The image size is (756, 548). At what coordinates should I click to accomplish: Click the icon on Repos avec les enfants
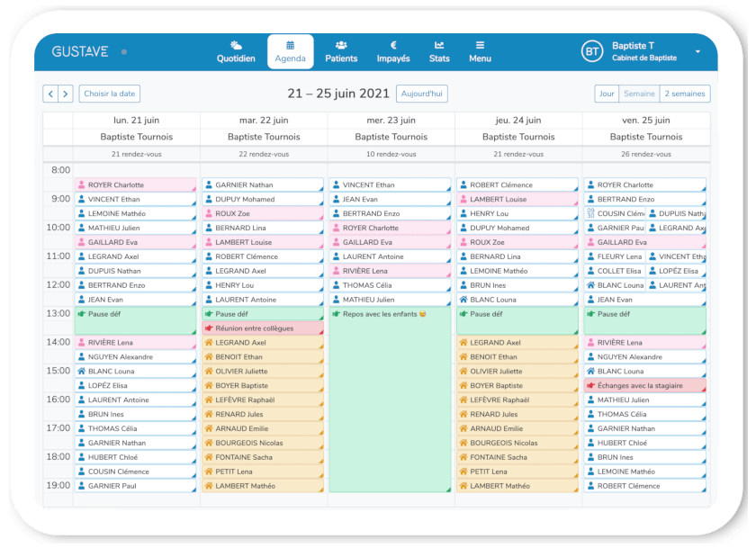(337, 313)
